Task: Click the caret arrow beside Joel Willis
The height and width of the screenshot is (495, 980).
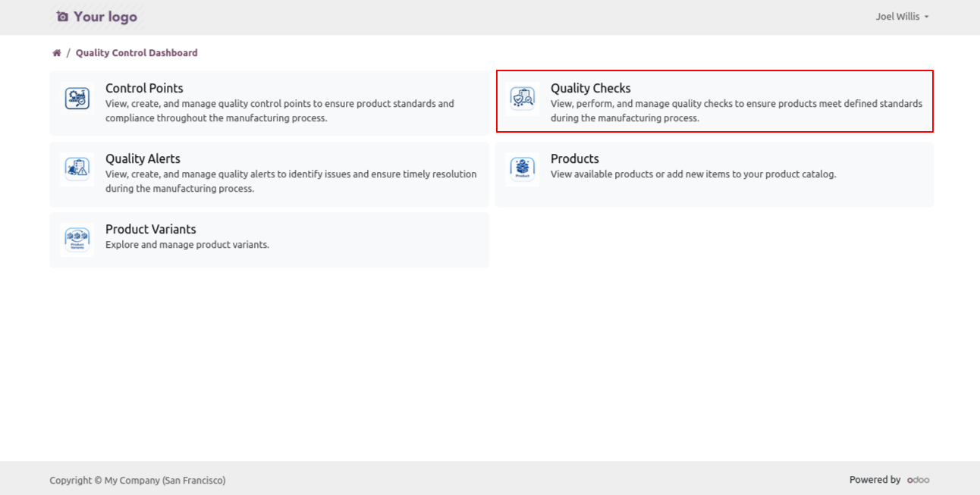Action: click(x=927, y=17)
